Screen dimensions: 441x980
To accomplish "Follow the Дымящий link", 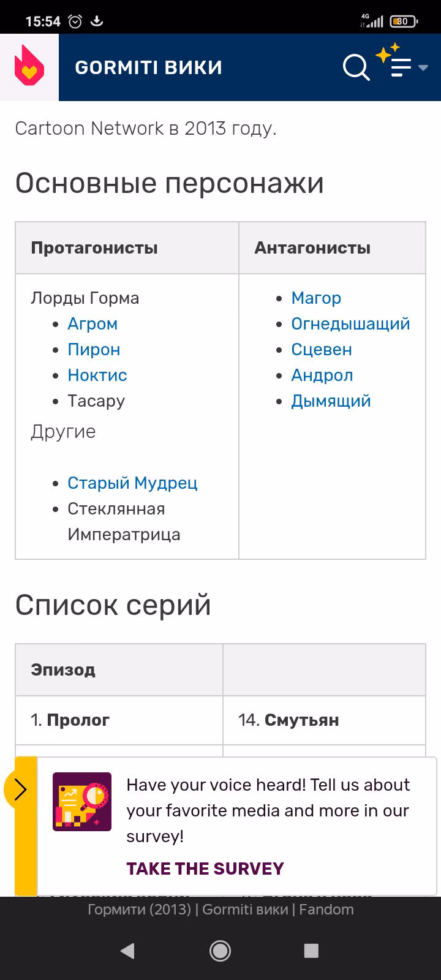I will [331, 401].
